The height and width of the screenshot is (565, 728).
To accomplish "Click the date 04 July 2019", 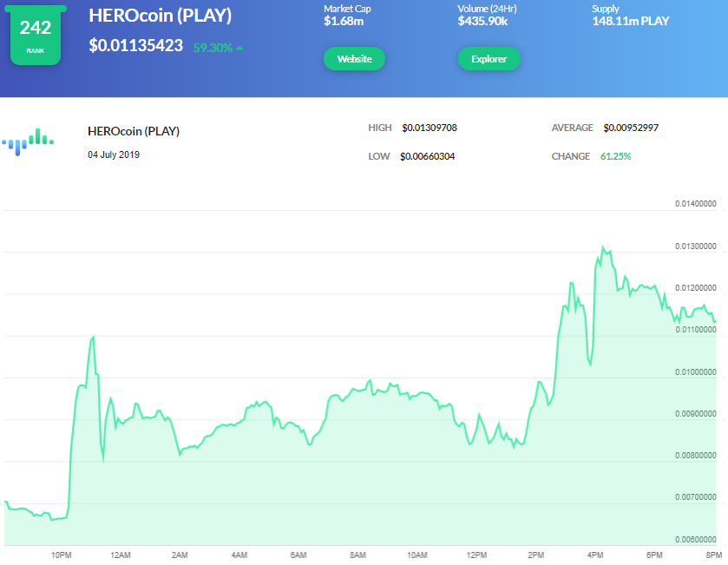I will pos(114,154).
